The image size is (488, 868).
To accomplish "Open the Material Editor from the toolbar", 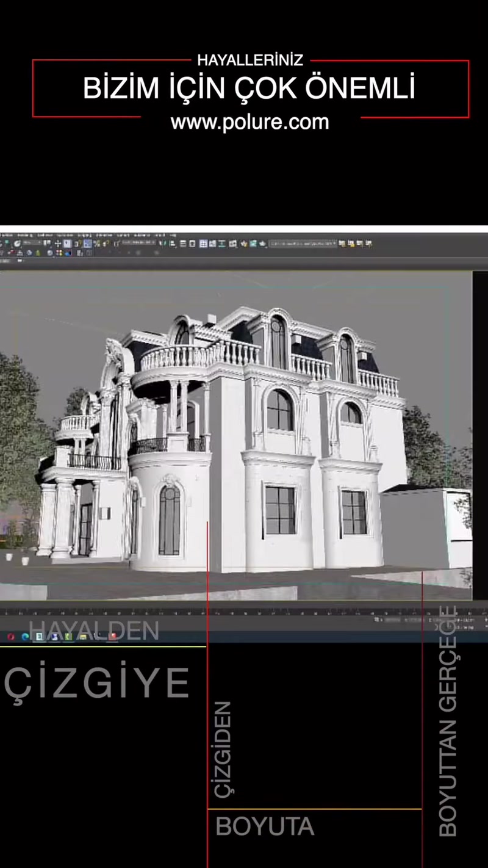I will tap(234, 244).
